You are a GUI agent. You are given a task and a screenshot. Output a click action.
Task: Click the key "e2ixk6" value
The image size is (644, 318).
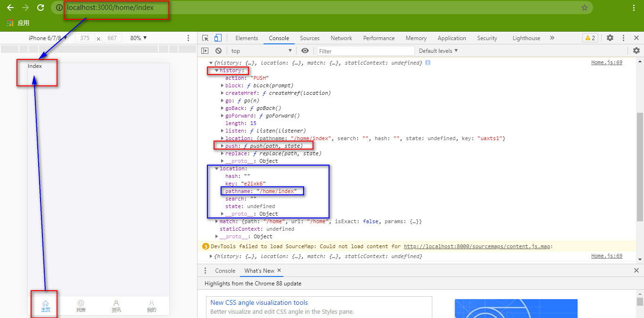pos(253,184)
